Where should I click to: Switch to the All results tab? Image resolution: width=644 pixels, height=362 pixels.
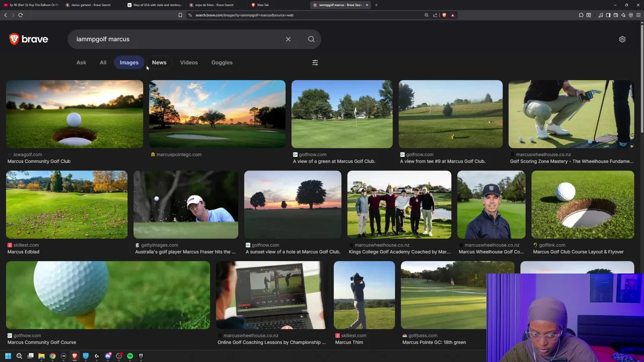[x=103, y=62]
